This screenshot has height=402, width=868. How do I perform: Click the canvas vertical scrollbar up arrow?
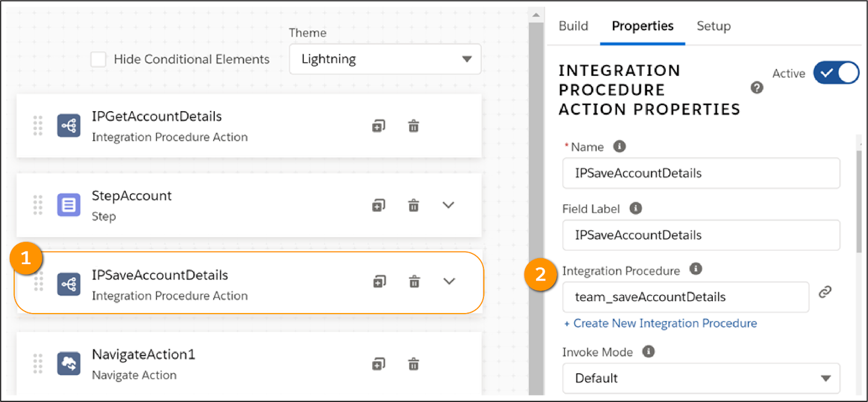click(x=536, y=15)
